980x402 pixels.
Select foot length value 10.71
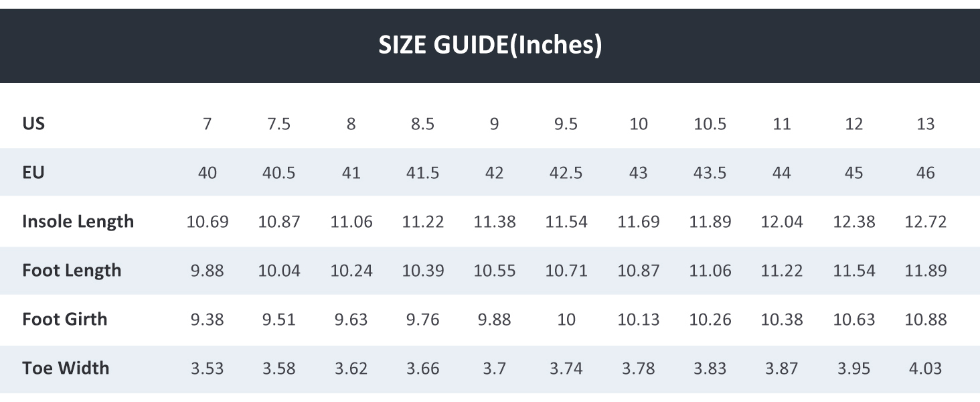(566, 271)
